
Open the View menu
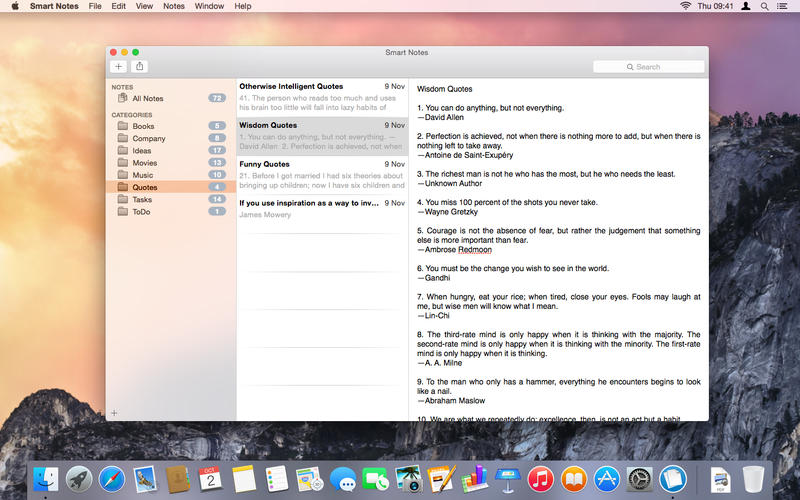point(144,6)
